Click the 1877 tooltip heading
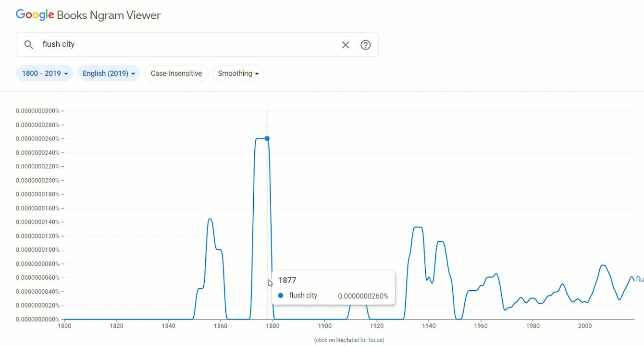Screen dimensions: 644x346 tap(287, 280)
